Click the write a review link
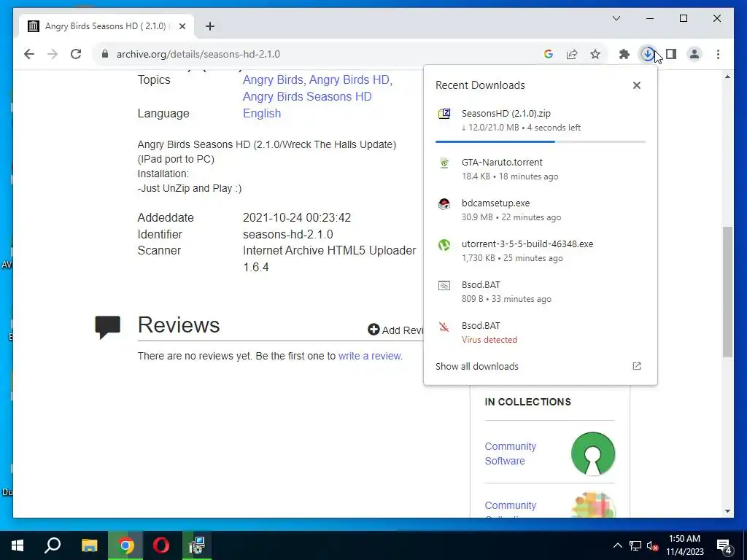Image resolution: width=747 pixels, height=560 pixels. coord(370,356)
